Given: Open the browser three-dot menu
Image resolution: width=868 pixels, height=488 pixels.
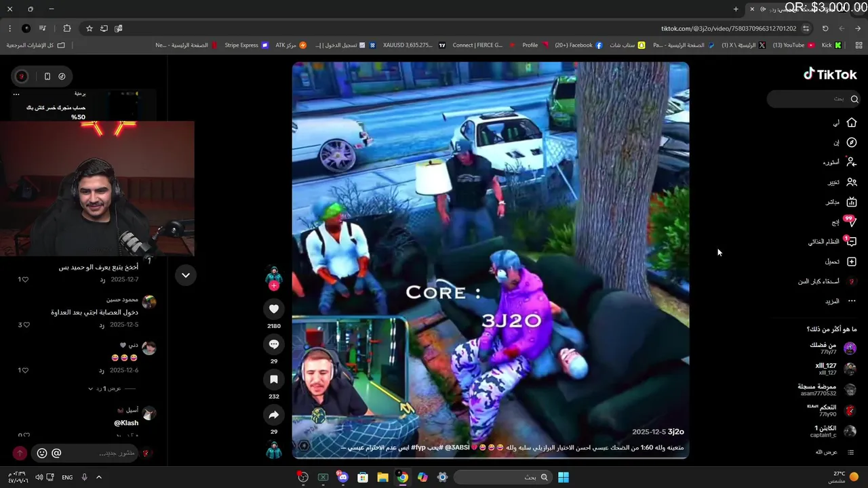Looking at the screenshot, I should pos(9,28).
